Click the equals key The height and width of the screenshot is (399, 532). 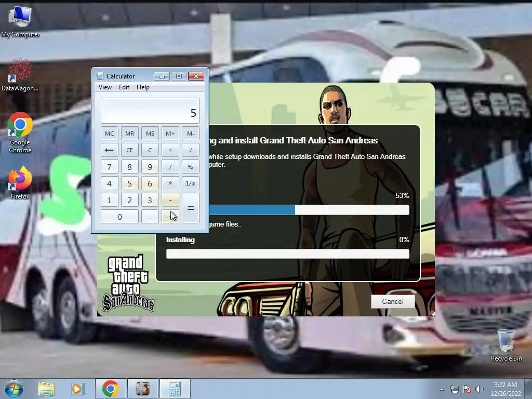click(191, 208)
